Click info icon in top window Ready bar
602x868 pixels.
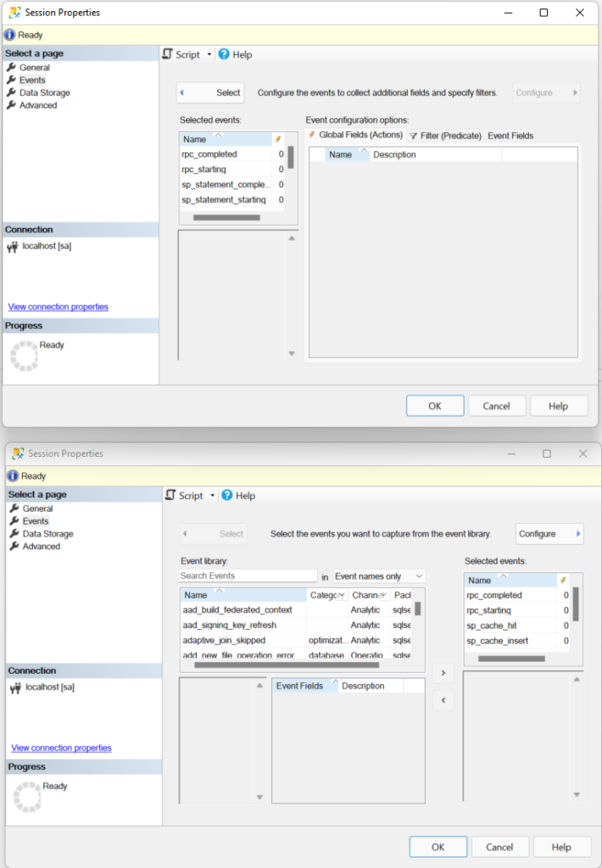[x=10, y=35]
